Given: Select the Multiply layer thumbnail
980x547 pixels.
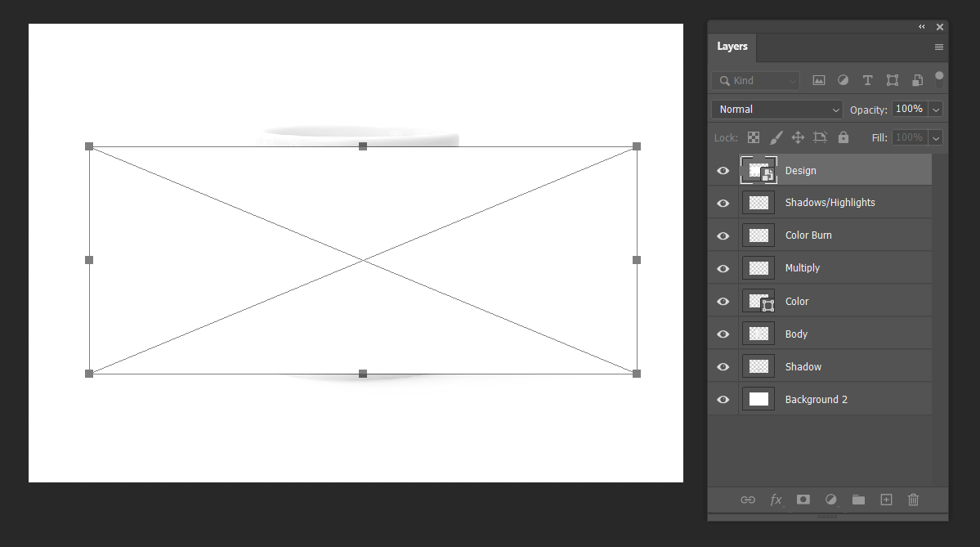Looking at the screenshot, I should (x=758, y=267).
